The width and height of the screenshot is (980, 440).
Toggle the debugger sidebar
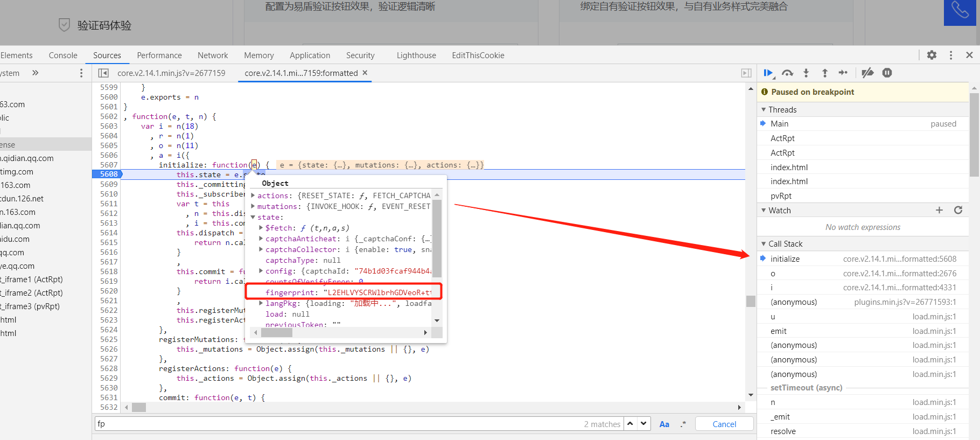coord(746,73)
